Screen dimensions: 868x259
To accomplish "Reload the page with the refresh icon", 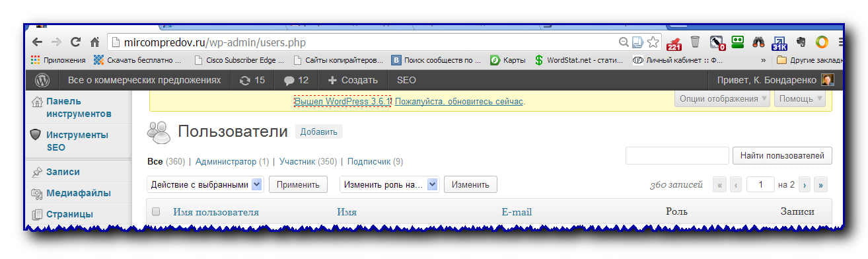I will (75, 42).
